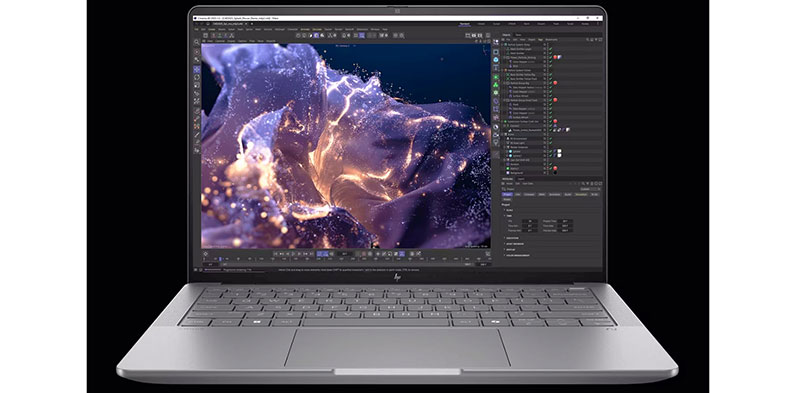This screenshot has width=800, height=393.
Task: Add a Camera from the right palette
Action: (496, 135)
